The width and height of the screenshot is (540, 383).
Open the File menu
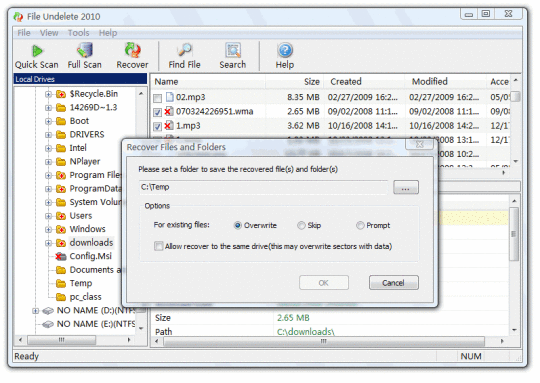(24, 33)
